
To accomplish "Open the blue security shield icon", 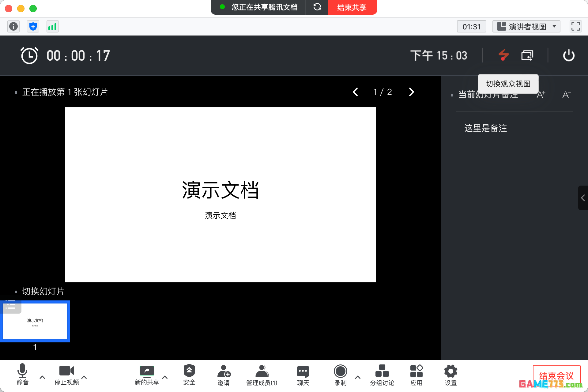I will 33,27.
